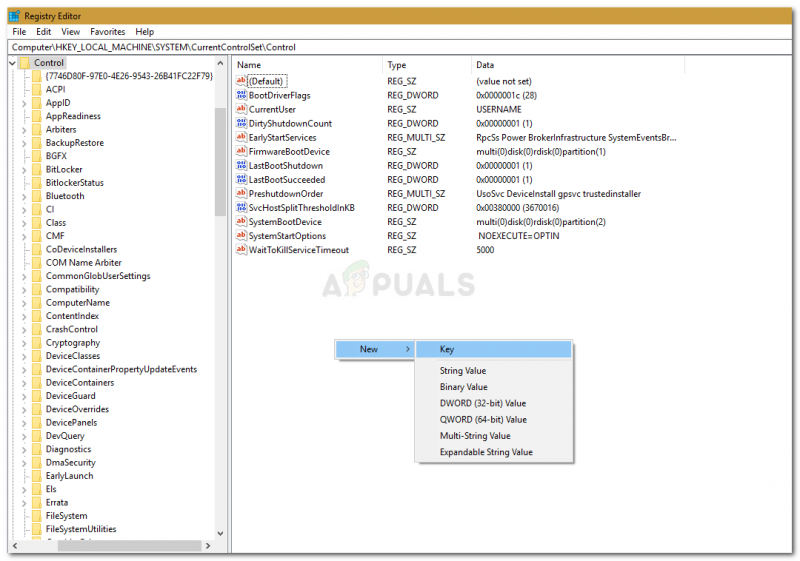Screen dimensions: 800x561
Task: Click horizontal scrollbar right arrow
Action: pos(208,546)
